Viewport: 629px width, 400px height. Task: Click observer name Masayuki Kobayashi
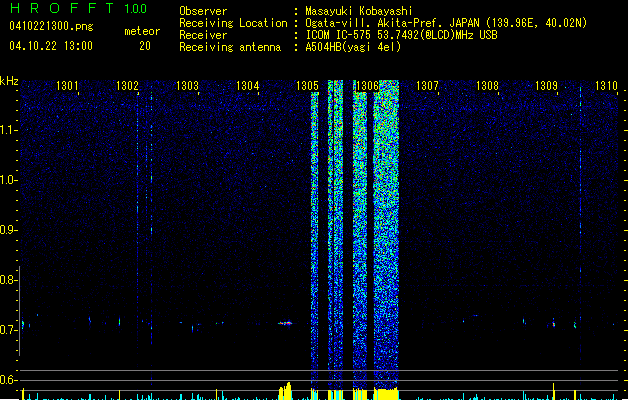coord(359,11)
